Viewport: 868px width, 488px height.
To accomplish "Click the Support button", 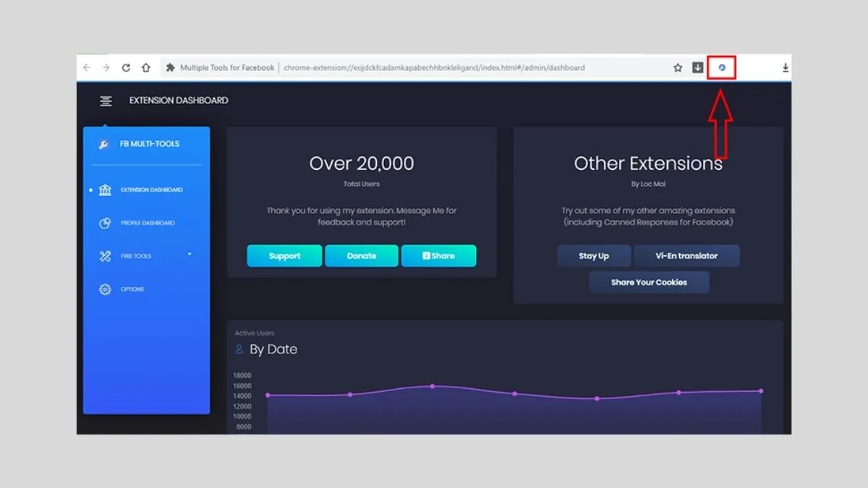I will (284, 255).
